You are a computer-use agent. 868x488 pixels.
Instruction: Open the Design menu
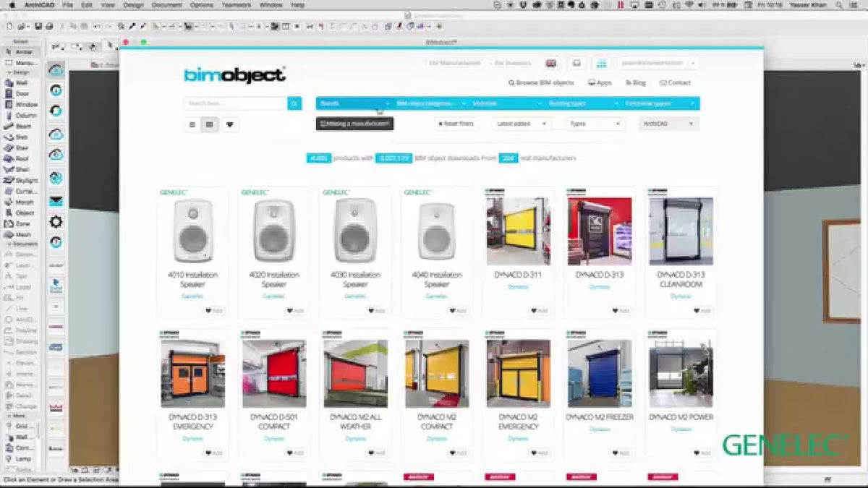pyautogui.click(x=133, y=5)
